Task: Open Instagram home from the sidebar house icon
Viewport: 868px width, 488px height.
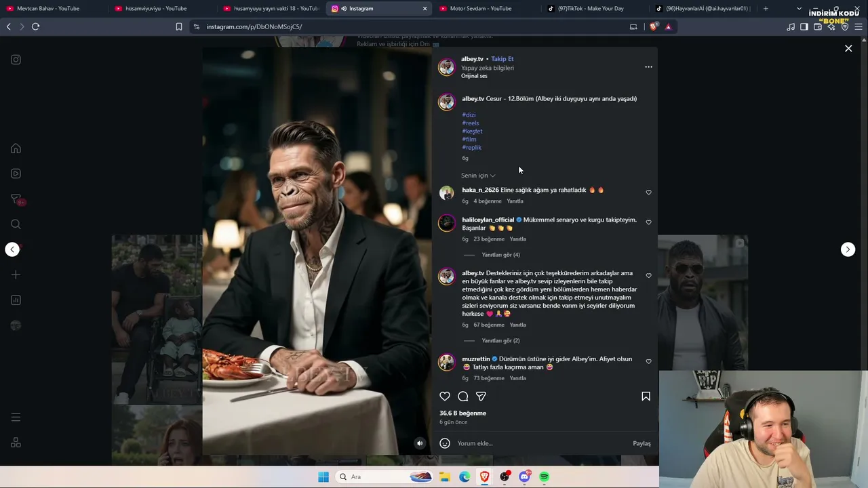Action: click(x=16, y=148)
